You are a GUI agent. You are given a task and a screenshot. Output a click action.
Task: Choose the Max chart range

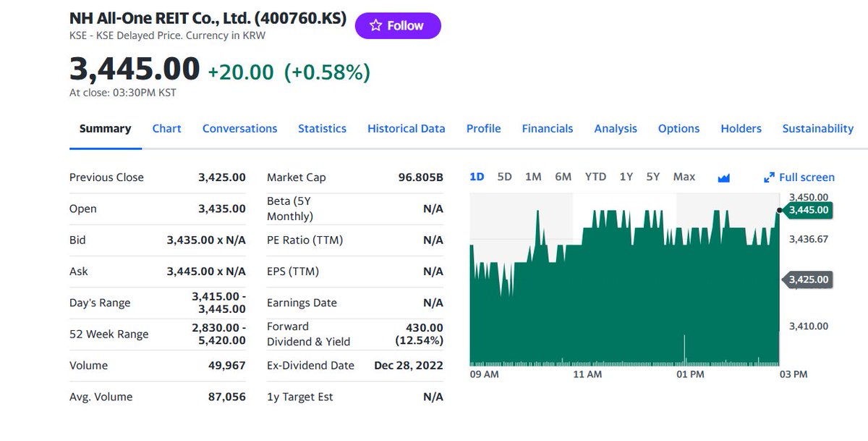point(684,177)
